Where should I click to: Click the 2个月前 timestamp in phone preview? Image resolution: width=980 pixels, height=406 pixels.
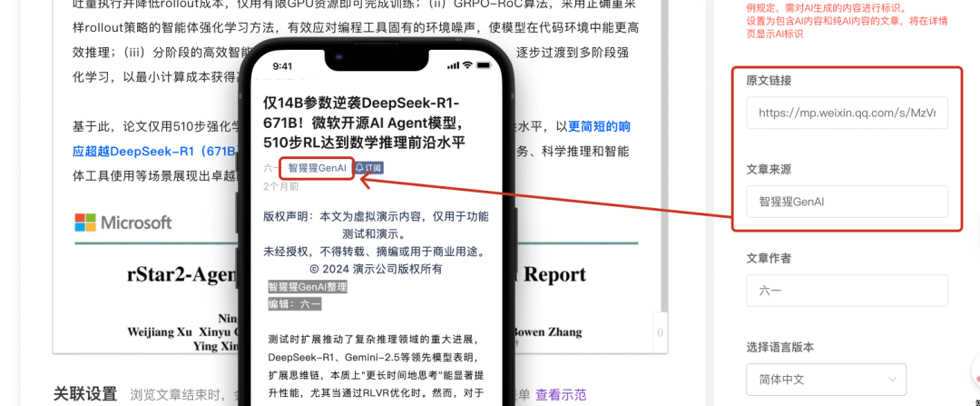pyautogui.click(x=280, y=186)
